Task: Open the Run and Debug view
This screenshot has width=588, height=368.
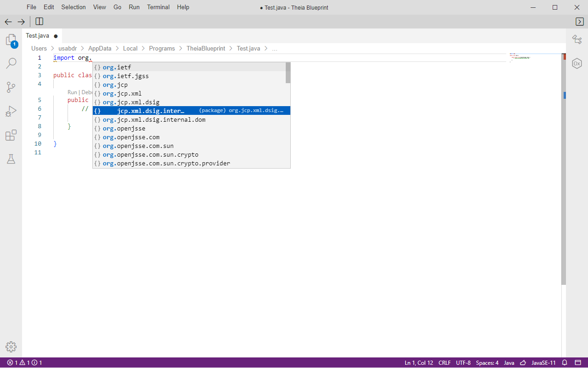Action: point(11,111)
